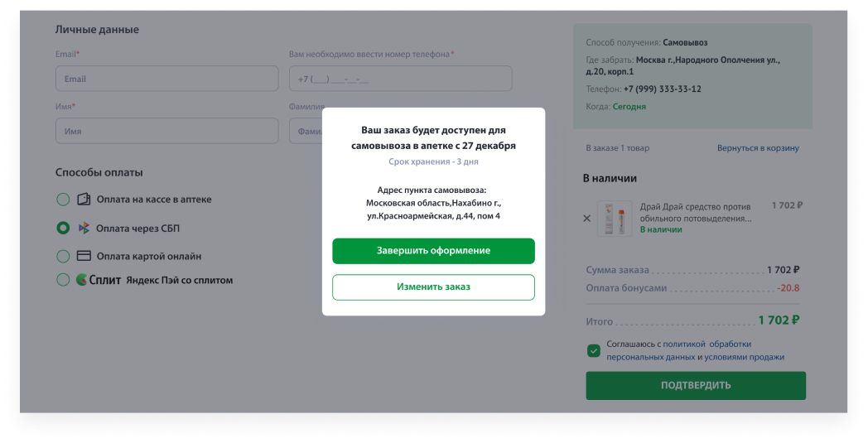Follow the Вернуться в корзину link
The height and width of the screenshot is (443, 868).
[x=758, y=148]
